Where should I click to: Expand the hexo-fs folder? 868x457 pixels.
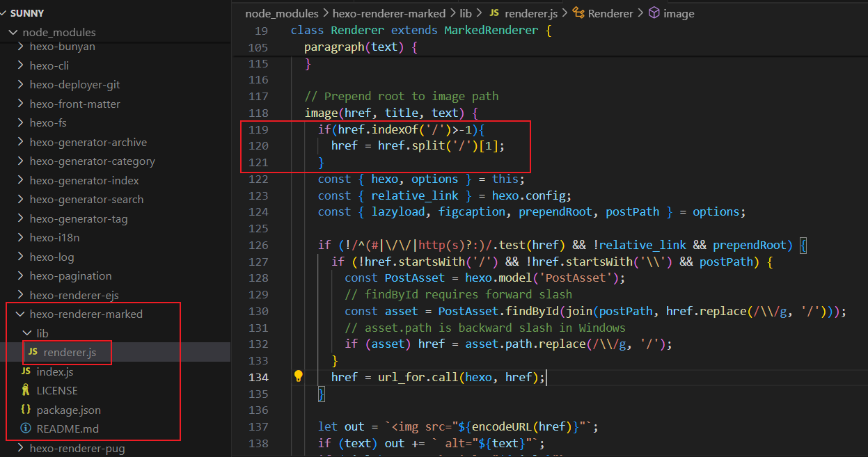20,122
